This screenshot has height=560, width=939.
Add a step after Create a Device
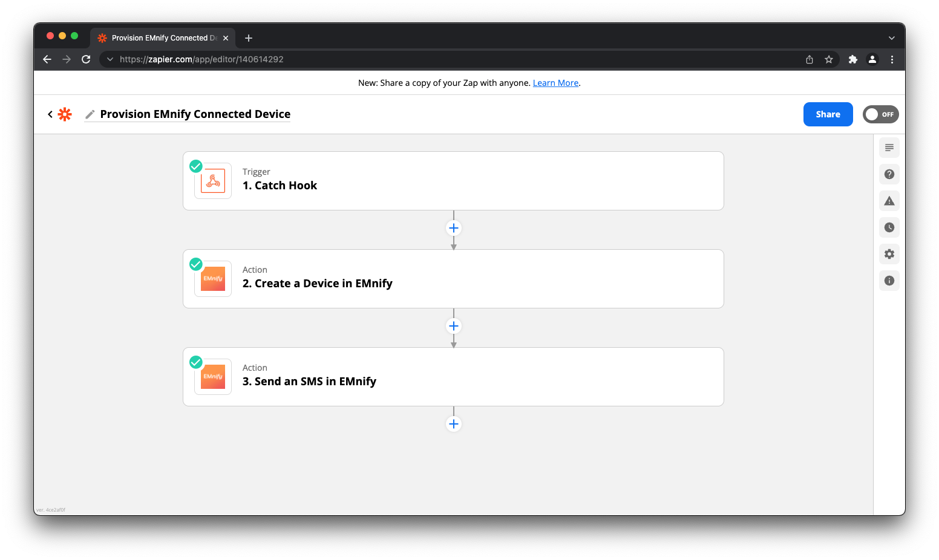point(454,326)
